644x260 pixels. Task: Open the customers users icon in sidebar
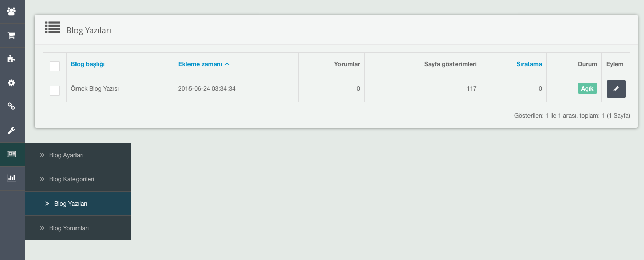[x=11, y=11]
